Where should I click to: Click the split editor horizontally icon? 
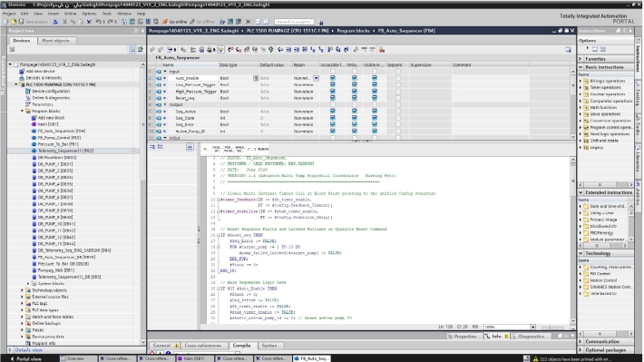(x=258, y=22)
